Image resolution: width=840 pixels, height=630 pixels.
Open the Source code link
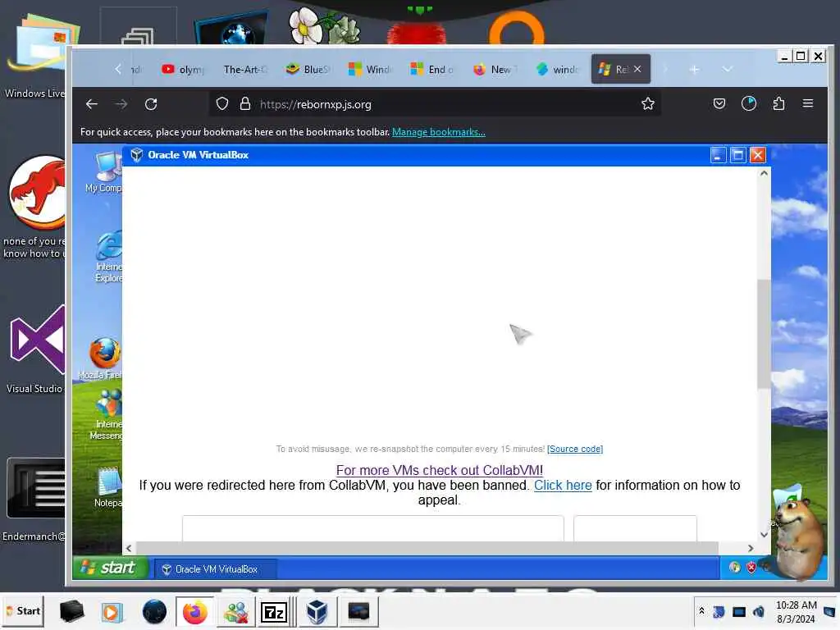click(575, 449)
